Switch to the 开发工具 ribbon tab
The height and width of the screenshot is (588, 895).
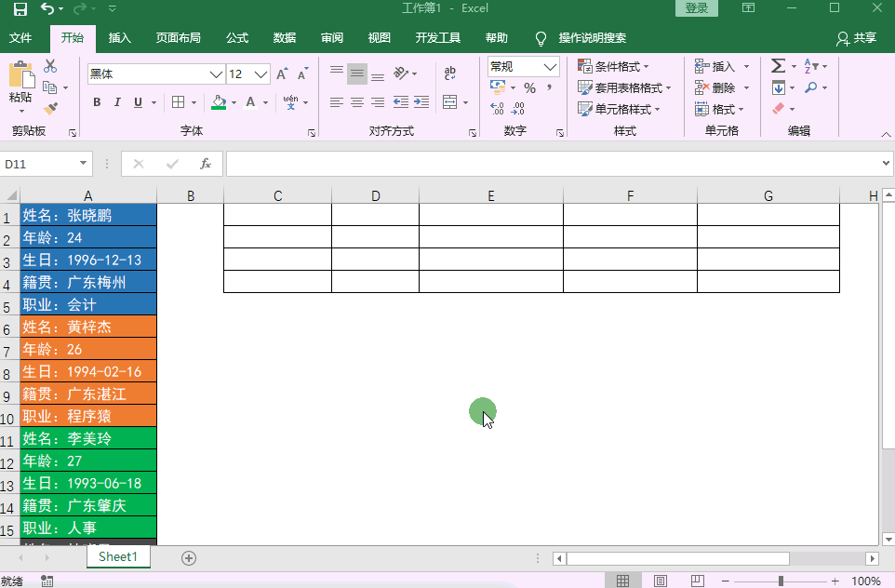438,37
